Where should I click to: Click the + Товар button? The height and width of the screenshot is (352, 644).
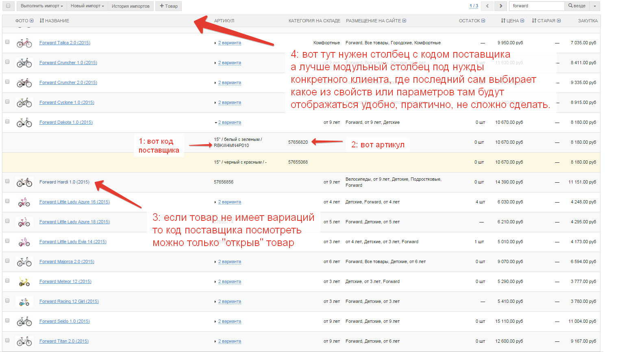coord(169,6)
